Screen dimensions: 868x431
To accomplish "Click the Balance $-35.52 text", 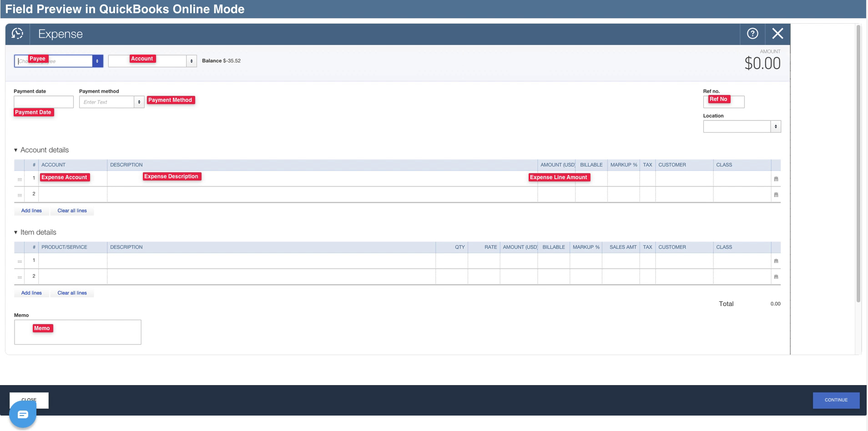I will [x=221, y=61].
